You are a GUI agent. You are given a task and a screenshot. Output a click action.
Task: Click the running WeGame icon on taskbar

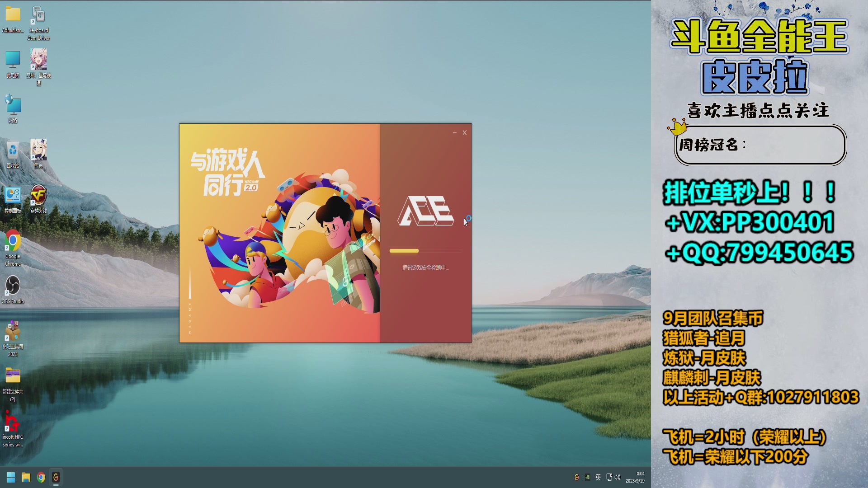click(x=55, y=477)
